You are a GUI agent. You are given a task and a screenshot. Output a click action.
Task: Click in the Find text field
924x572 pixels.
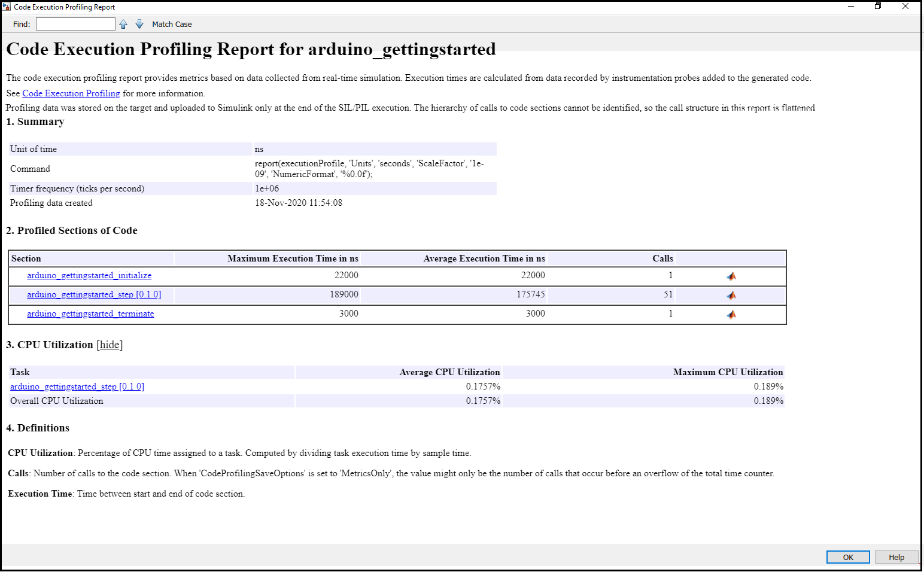[75, 24]
